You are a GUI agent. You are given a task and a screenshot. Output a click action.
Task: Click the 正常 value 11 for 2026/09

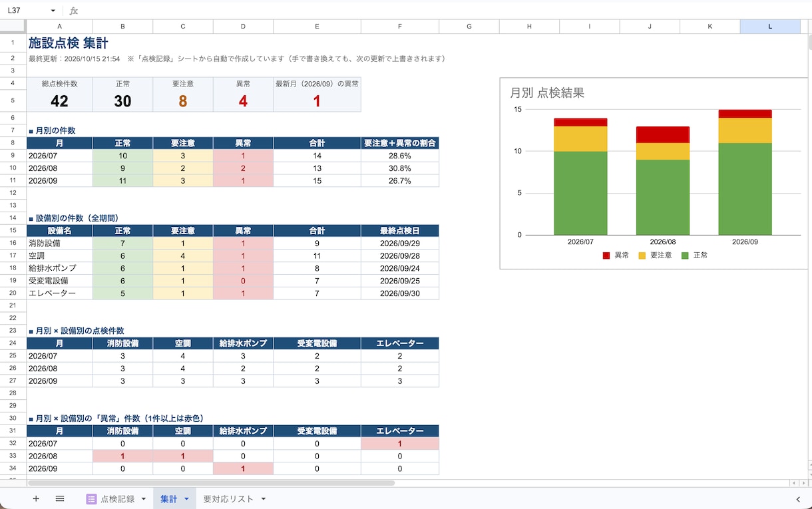click(122, 181)
